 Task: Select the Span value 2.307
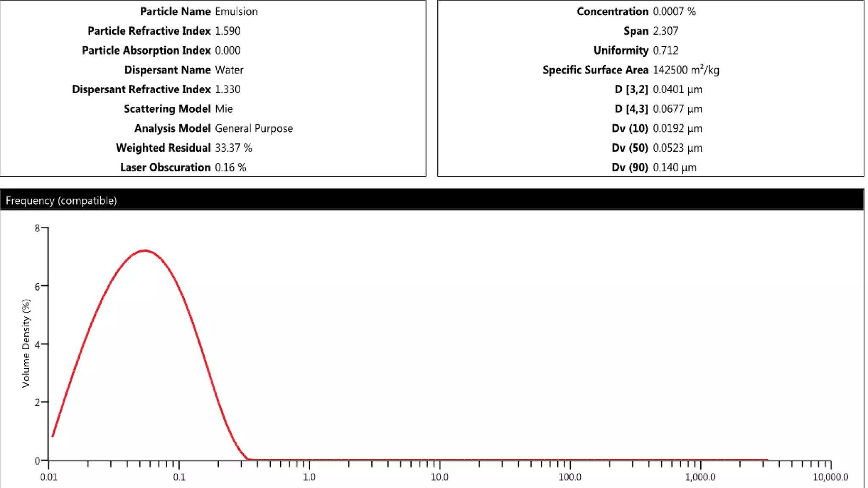pyautogui.click(x=665, y=31)
